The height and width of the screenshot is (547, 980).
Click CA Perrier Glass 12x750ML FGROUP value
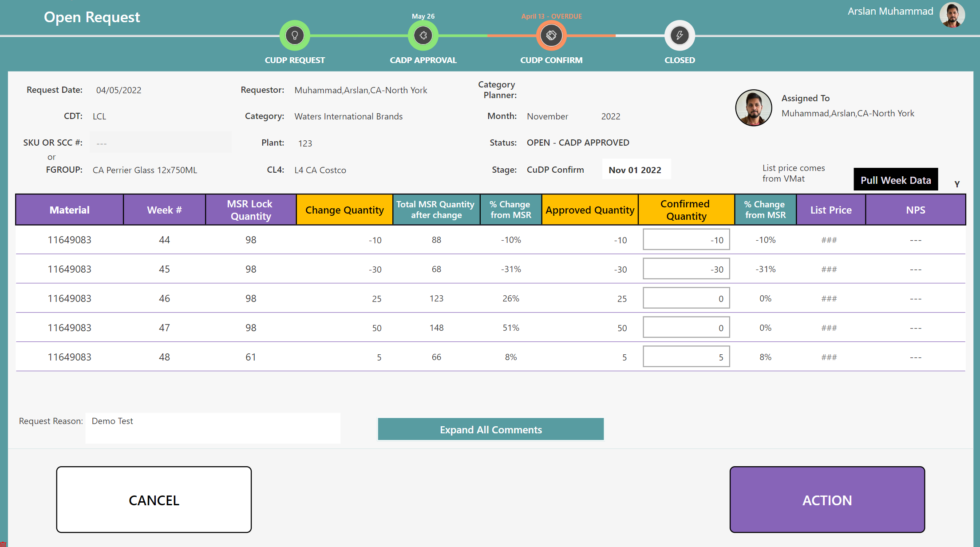(x=145, y=170)
